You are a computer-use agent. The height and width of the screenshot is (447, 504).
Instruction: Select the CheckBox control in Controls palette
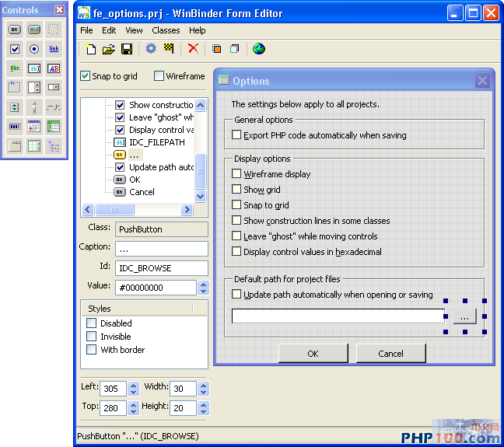(x=15, y=49)
